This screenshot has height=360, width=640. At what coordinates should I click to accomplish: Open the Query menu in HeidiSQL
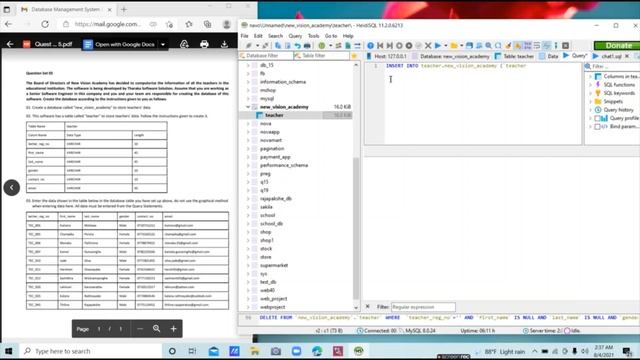tap(295, 36)
